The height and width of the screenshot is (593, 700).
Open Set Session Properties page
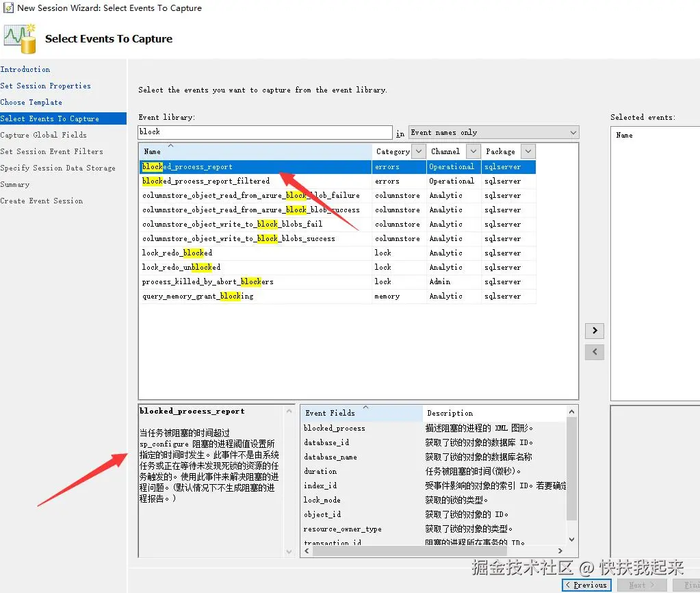tap(46, 86)
